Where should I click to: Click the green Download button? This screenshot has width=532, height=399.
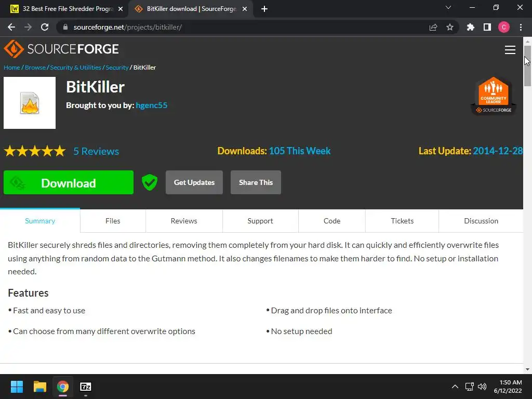(x=69, y=182)
